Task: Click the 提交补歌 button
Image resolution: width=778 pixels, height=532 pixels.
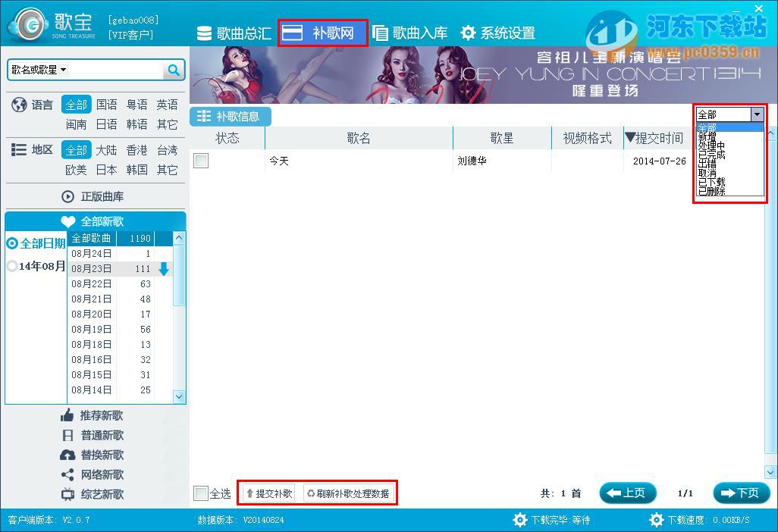Action: click(267, 492)
